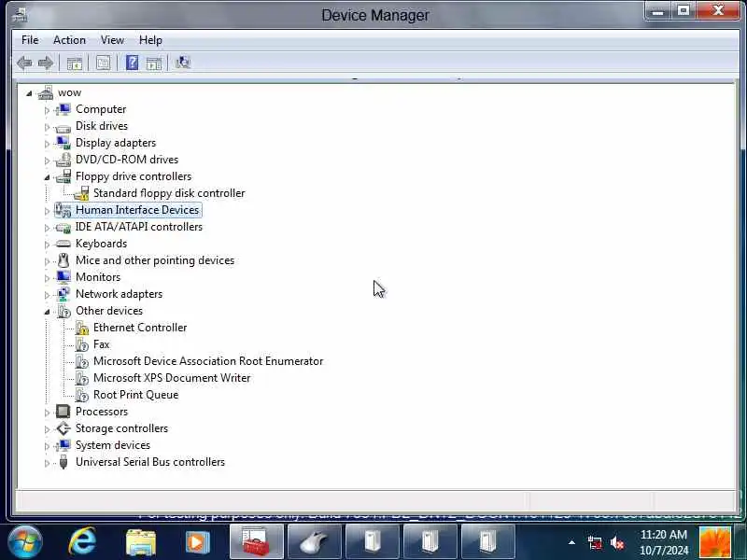Click the Back arrow toolbar icon
The height and width of the screenshot is (560, 747).
coord(24,63)
